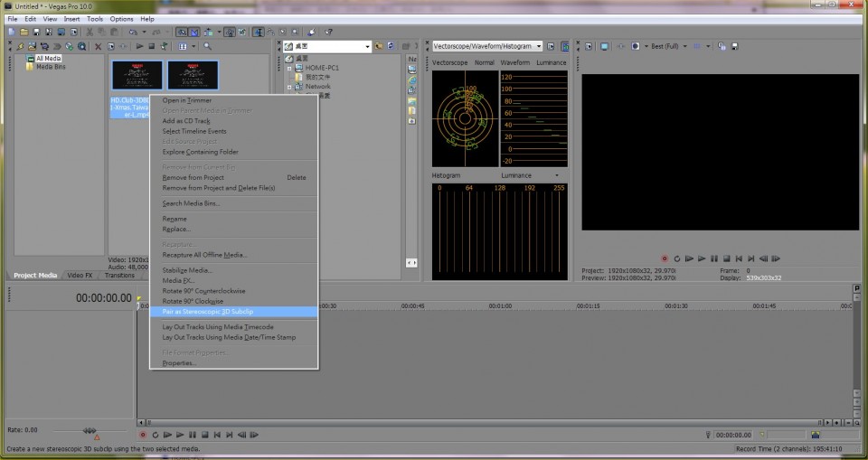Choose Stabilize Media from context menu

point(187,270)
